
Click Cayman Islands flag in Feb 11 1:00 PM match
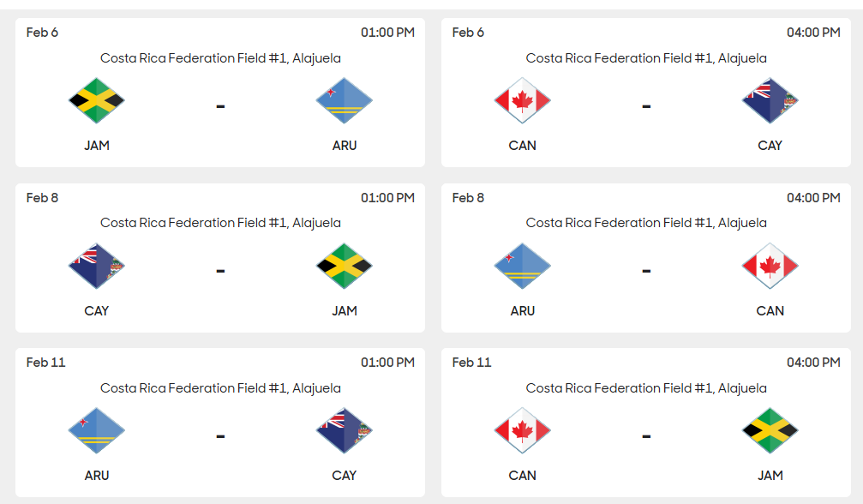344,431
